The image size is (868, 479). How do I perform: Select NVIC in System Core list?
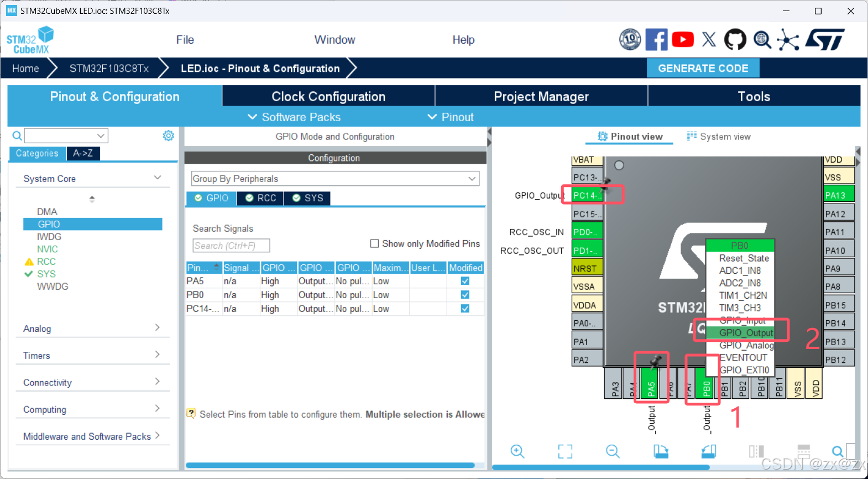click(48, 249)
